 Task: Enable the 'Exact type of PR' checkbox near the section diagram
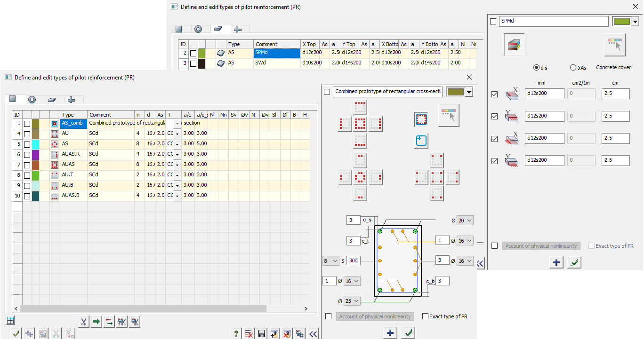[x=426, y=316]
